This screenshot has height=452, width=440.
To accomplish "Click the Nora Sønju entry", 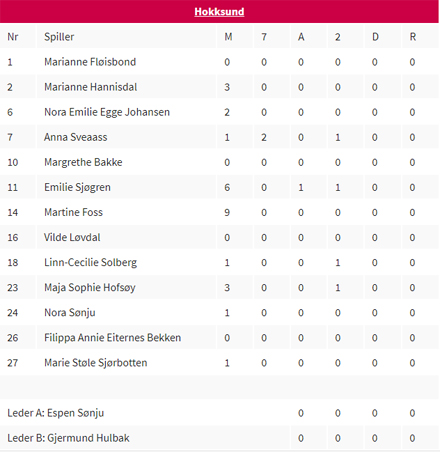I will (x=70, y=313).
